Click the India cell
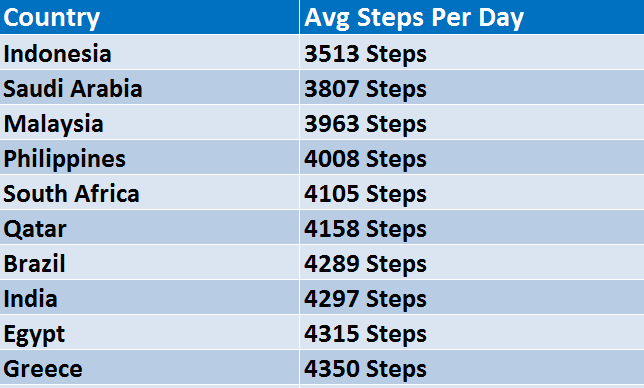The image size is (644, 388). click(x=150, y=297)
